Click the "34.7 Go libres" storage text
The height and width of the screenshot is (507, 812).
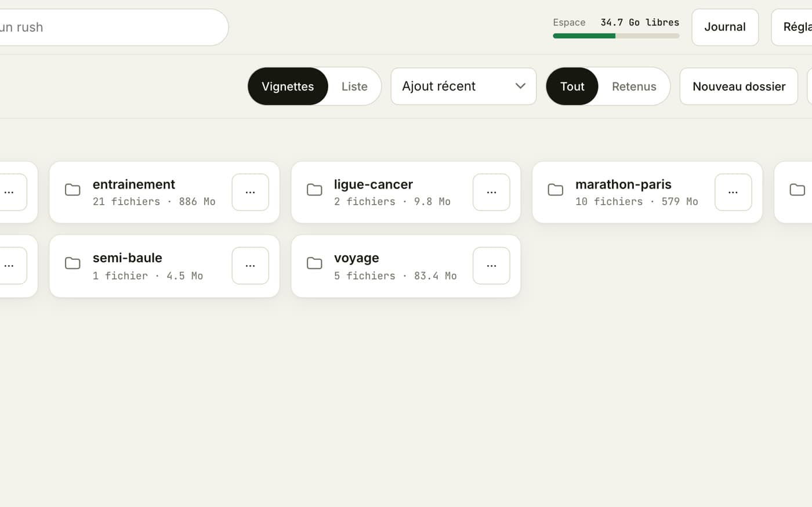640,23
